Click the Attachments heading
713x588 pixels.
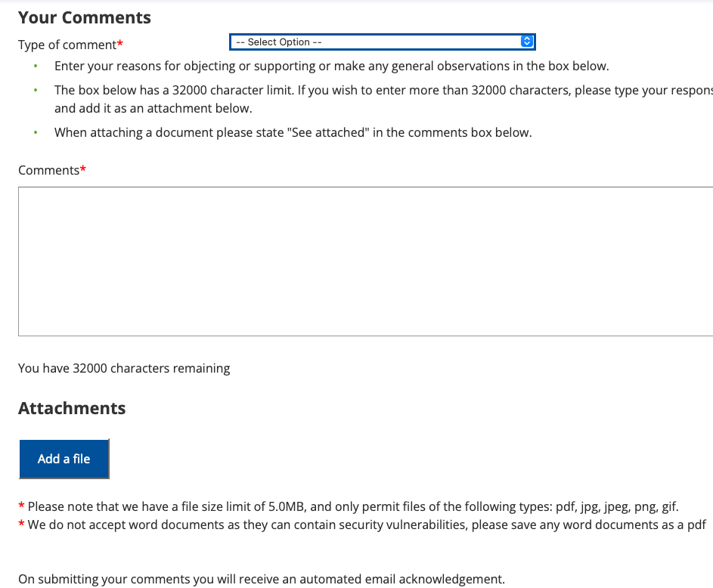[72, 408]
